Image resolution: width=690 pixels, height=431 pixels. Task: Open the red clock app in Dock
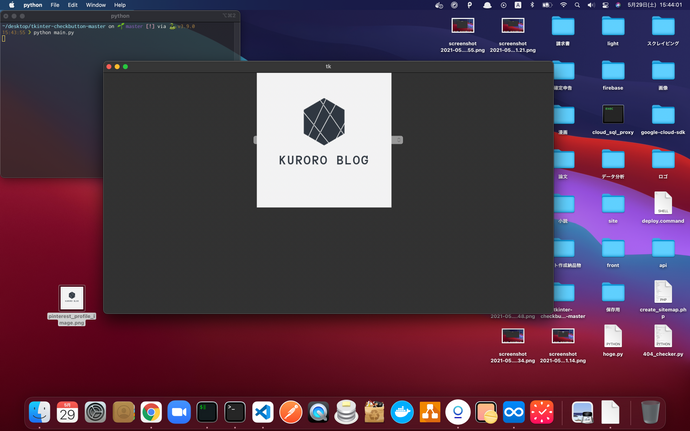pos(542,412)
